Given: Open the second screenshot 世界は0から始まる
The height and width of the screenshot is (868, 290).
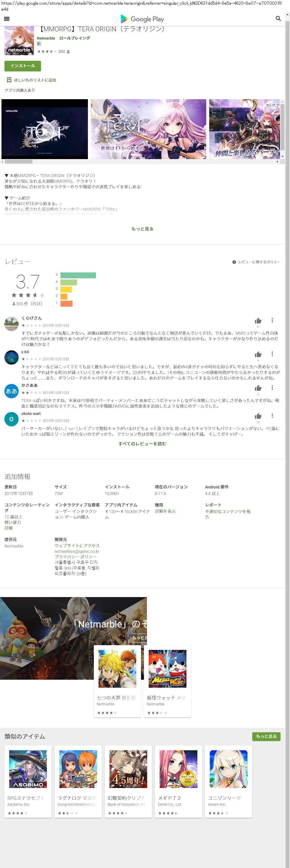Looking at the screenshot, I should click(x=148, y=129).
